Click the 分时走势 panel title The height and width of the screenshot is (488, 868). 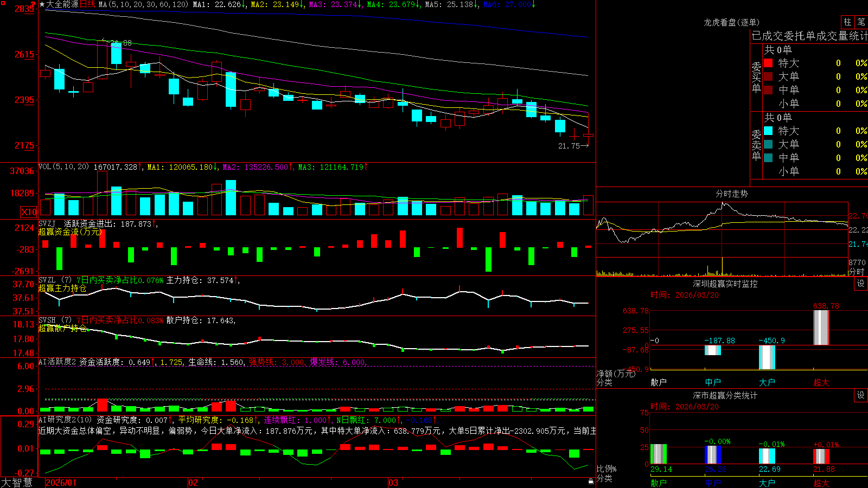pyautogui.click(x=731, y=194)
